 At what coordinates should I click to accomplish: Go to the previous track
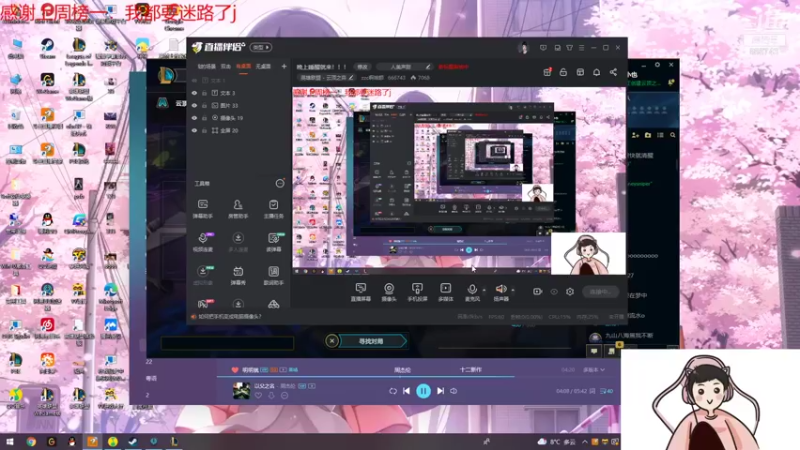coord(407,391)
